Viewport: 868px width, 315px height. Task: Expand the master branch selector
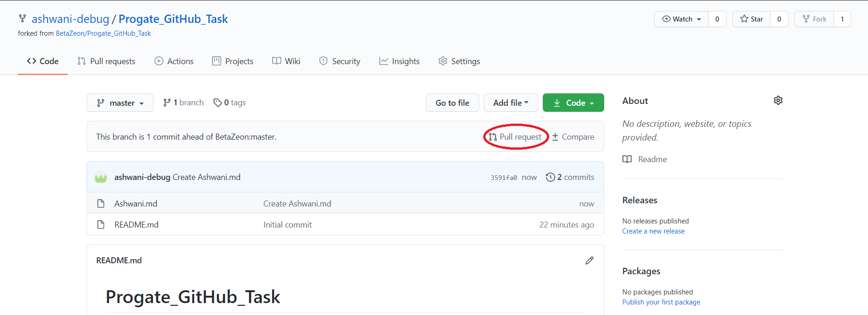click(120, 103)
